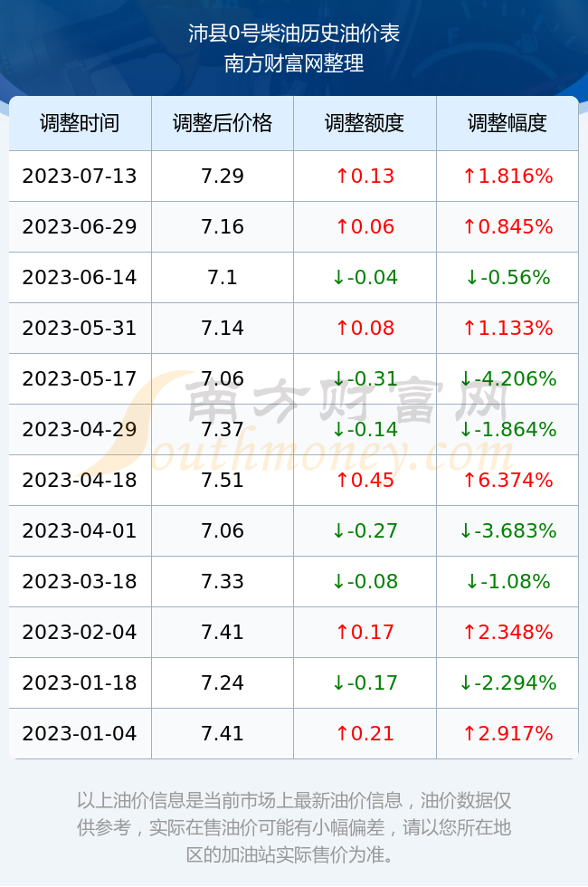Click the disclaimer text below the table
This screenshot has width=588, height=887.
pos(294,827)
